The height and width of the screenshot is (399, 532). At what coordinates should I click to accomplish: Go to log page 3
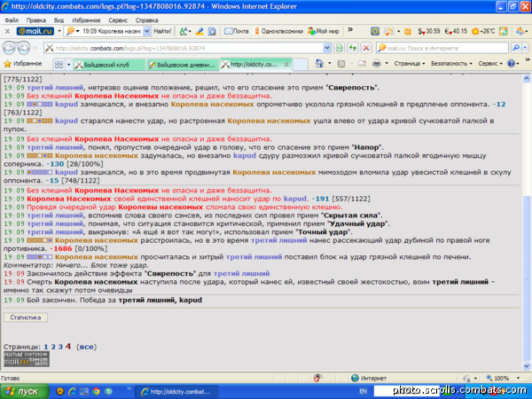[x=60, y=347]
